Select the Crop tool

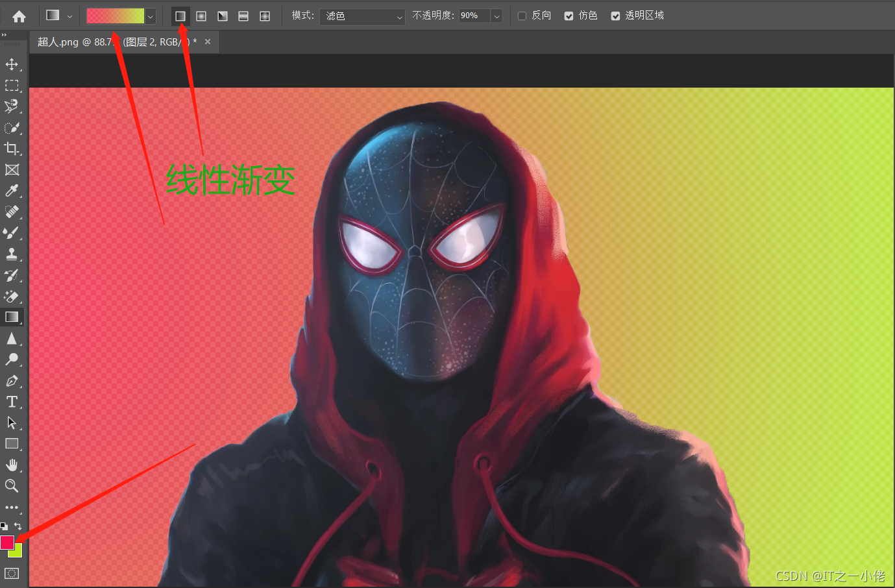(12, 149)
